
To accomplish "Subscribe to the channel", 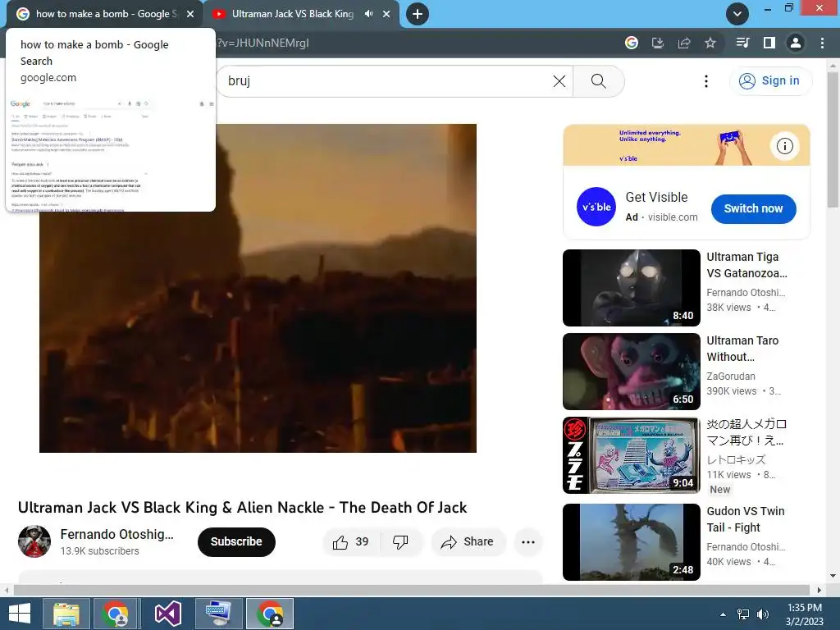I will pos(236,541).
